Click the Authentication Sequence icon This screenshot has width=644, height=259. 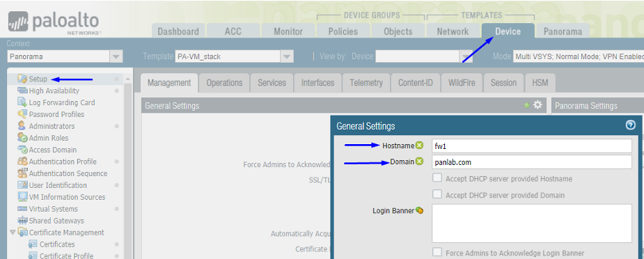tap(22, 173)
